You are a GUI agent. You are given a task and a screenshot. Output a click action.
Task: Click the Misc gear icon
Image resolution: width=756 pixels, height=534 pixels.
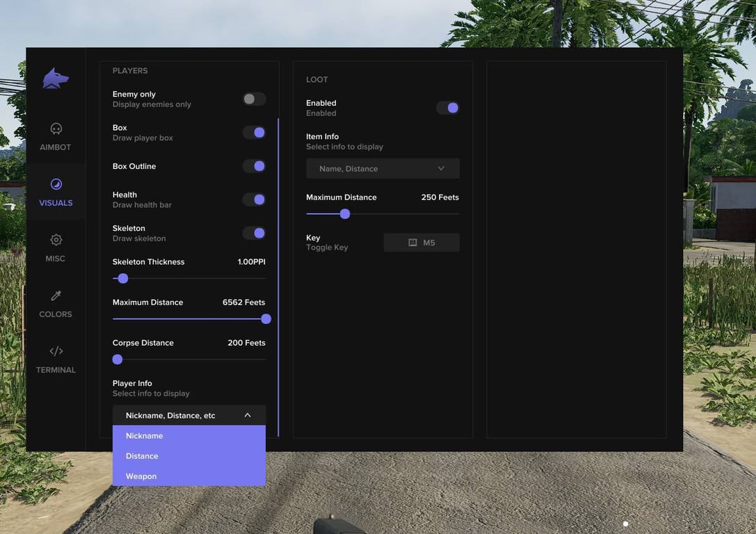point(56,239)
